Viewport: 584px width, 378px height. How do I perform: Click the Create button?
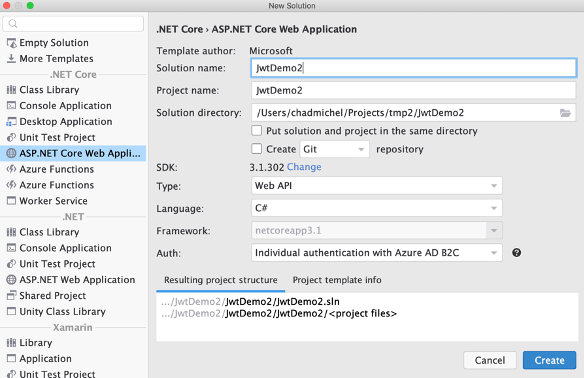[x=549, y=360]
